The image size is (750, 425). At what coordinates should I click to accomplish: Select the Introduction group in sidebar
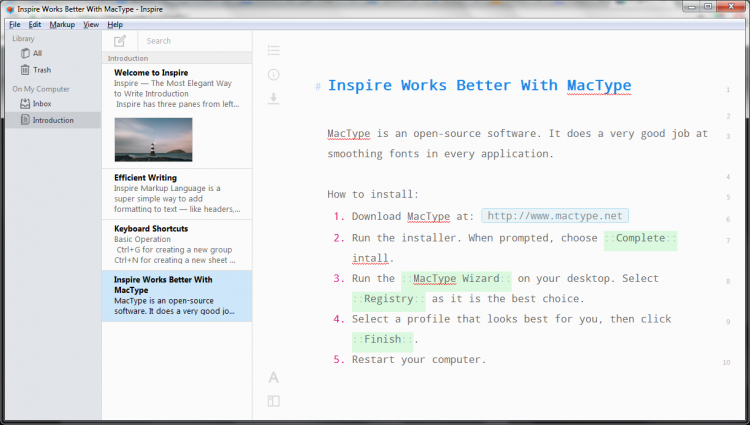(53, 120)
